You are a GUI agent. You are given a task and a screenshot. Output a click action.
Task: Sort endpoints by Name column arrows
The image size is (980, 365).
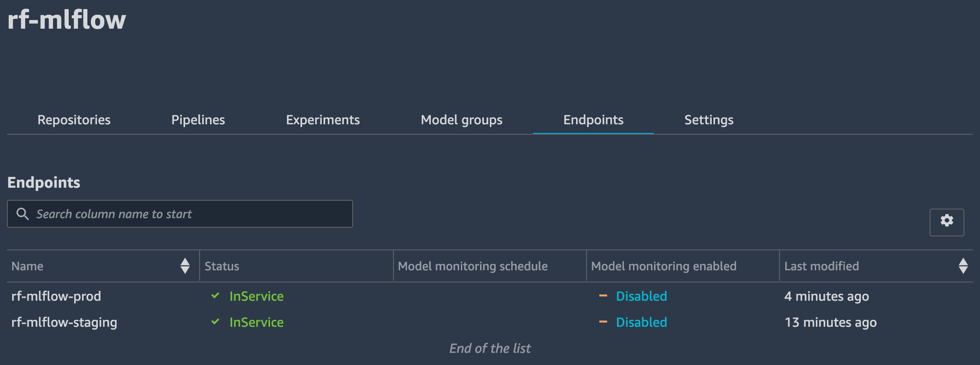tap(185, 266)
